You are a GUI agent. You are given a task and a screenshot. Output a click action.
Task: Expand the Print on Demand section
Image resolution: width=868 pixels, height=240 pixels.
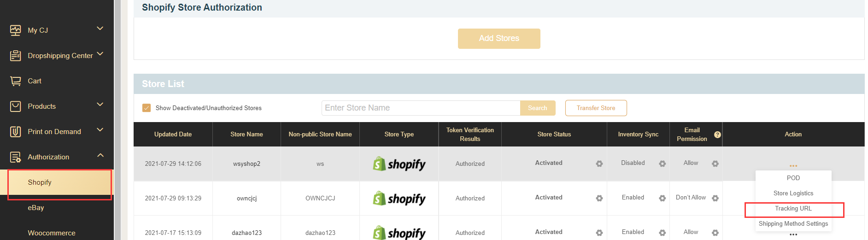tap(100, 130)
